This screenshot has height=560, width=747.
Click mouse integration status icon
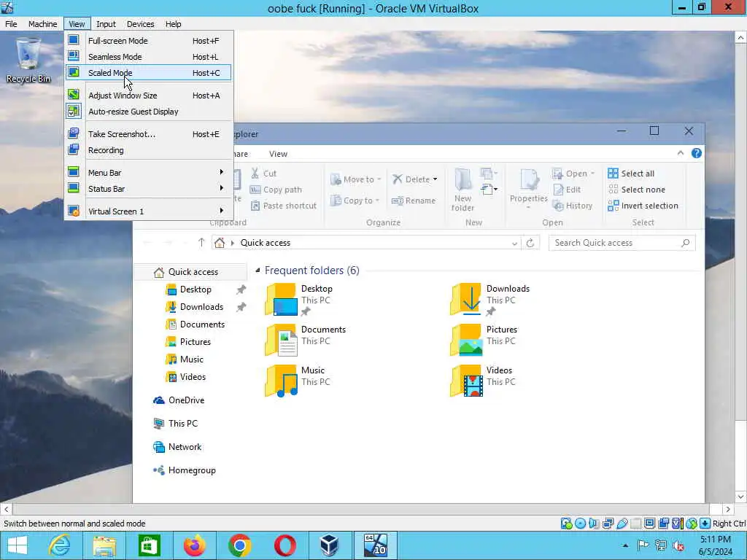coord(692,524)
